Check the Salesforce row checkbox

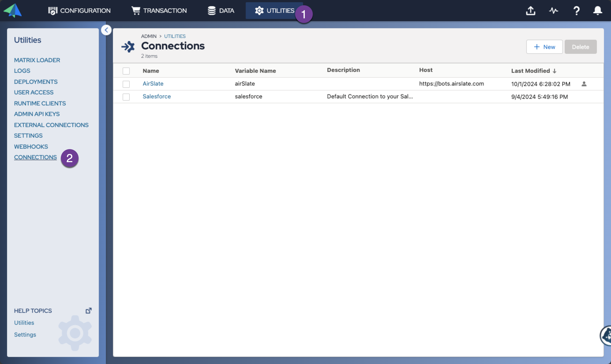pyautogui.click(x=126, y=97)
